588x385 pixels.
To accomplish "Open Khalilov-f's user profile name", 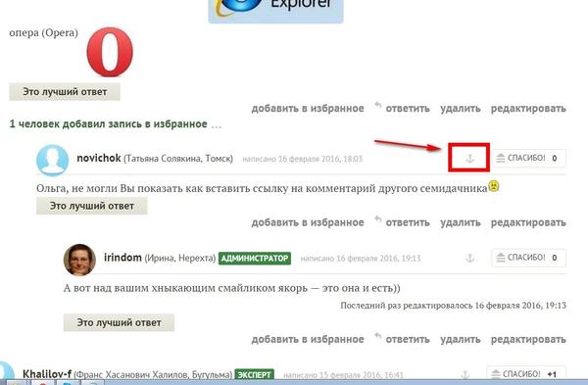I will tap(47, 374).
